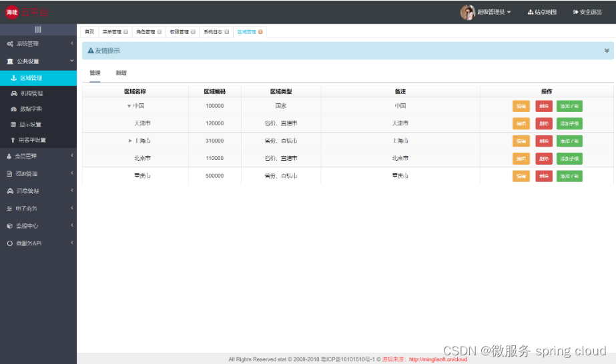Click green 添加子级 button for 中国
Image resolution: width=616 pixels, height=364 pixels.
point(569,106)
